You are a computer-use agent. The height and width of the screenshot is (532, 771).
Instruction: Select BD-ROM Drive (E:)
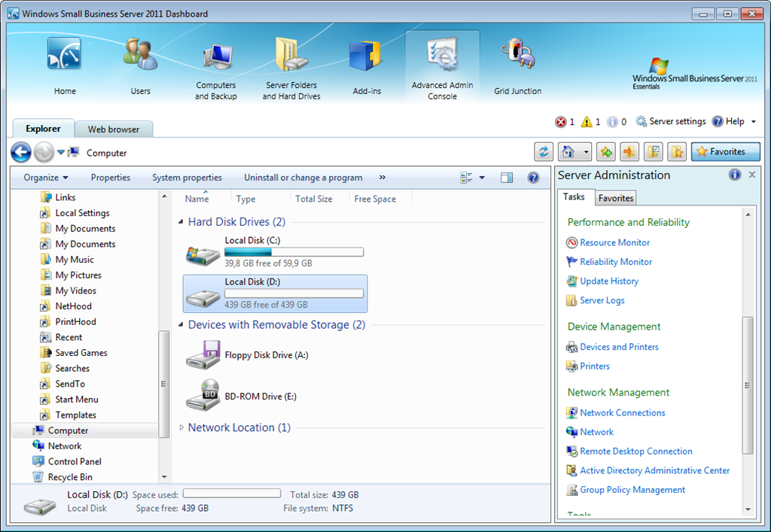click(275, 396)
